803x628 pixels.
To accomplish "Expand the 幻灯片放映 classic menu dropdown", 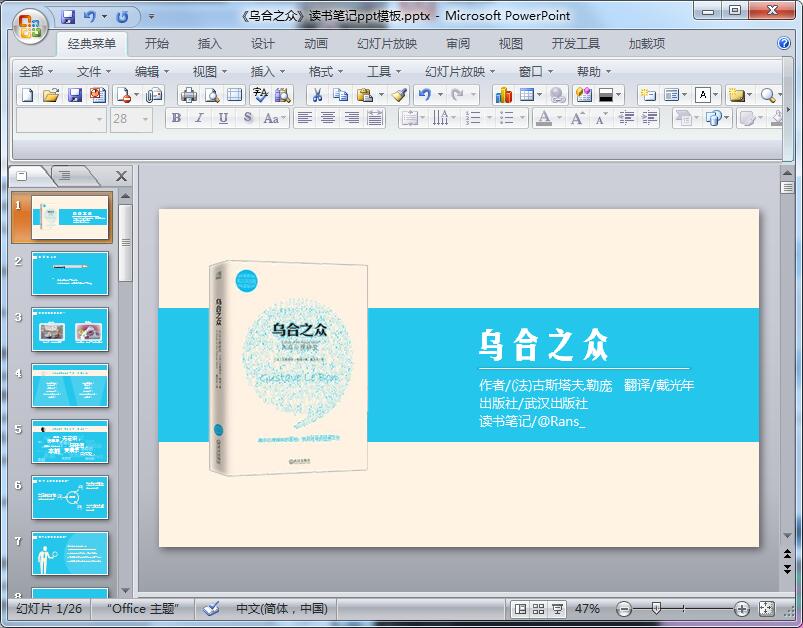I will (460, 72).
